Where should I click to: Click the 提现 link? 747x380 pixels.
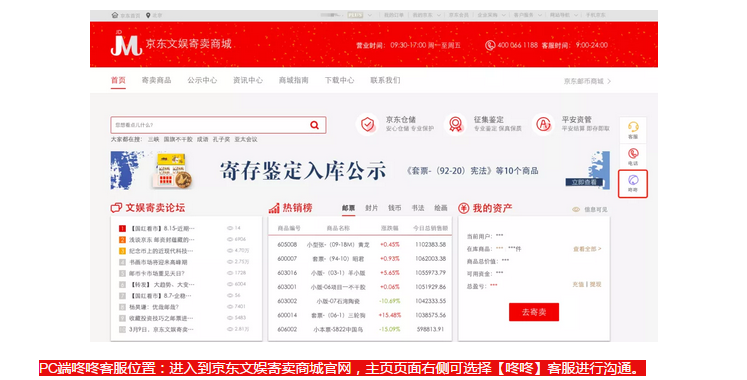pos(596,284)
